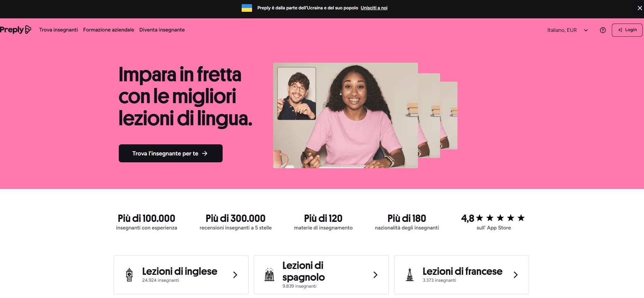This screenshot has width=644, height=298.
Task: Click the Sagrada Familia icon for Spanish lessons
Action: tap(269, 275)
